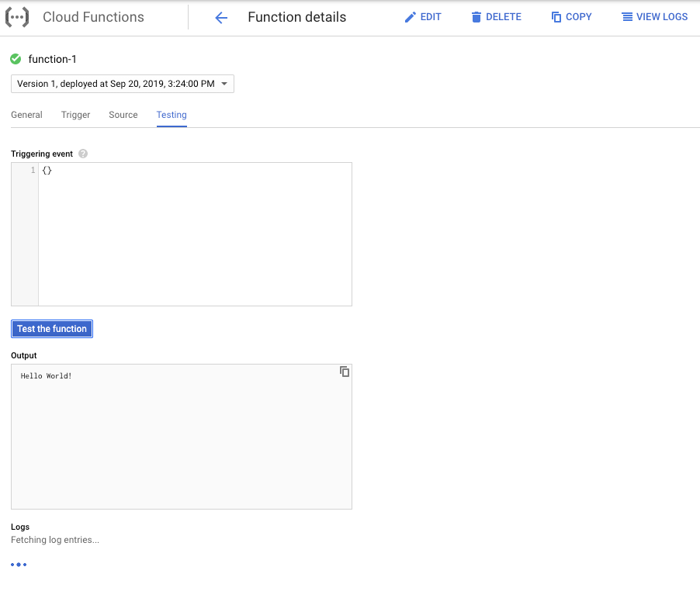Image resolution: width=700 pixels, height=591 pixels.
Task: Copy output using the clipboard icon
Action: [x=345, y=372]
